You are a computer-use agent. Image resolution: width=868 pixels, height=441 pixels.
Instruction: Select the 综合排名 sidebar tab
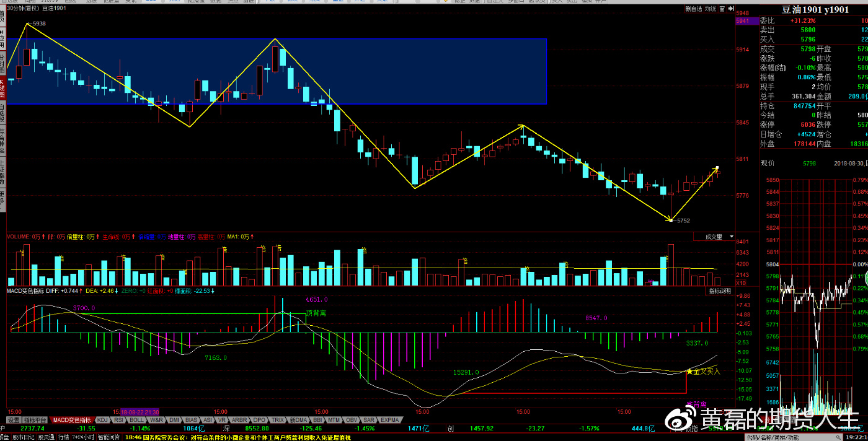point(2,142)
